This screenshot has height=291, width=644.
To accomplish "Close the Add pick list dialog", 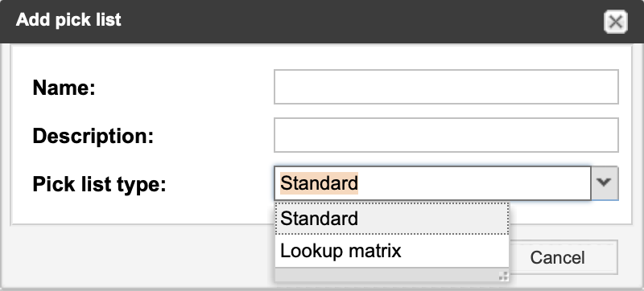I will [615, 22].
